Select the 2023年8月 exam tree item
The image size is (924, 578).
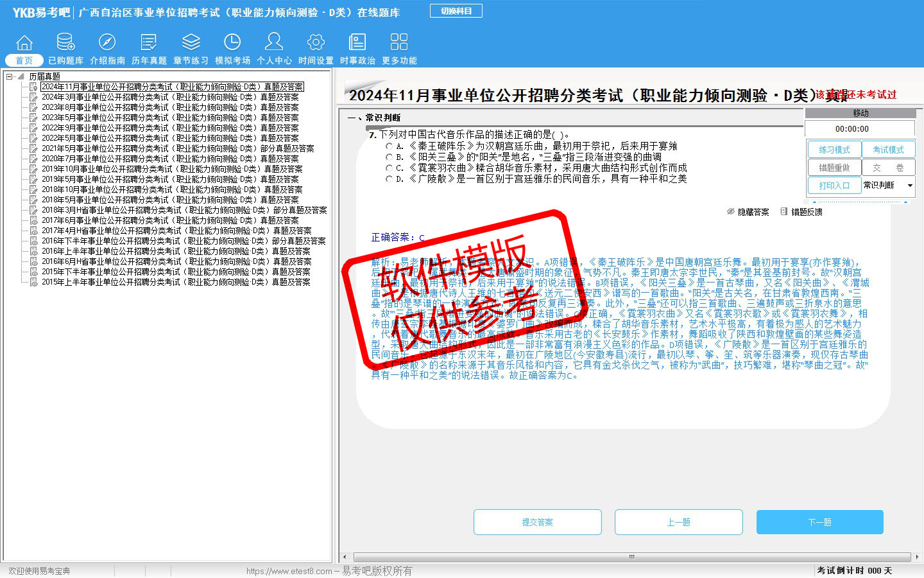click(169, 107)
